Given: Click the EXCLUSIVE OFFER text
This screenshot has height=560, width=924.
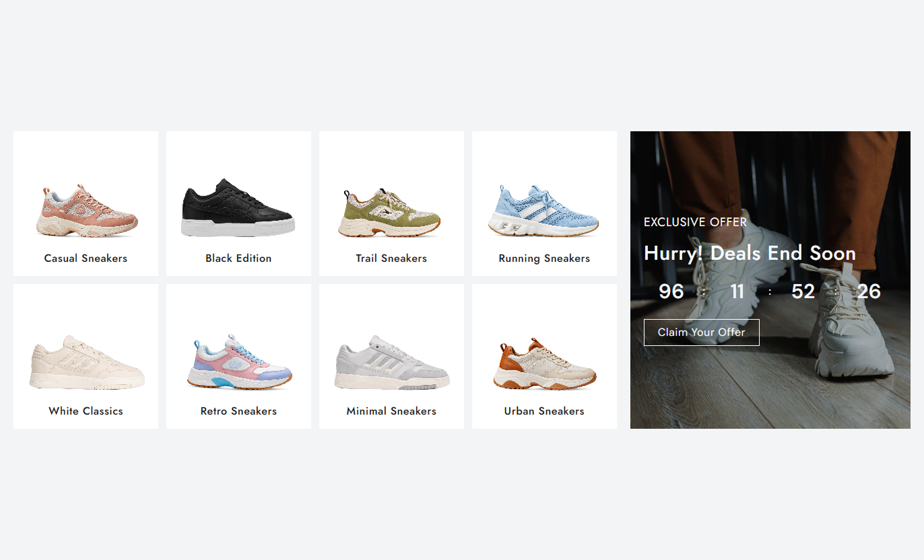Looking at the screenshot, I should 695,222.
